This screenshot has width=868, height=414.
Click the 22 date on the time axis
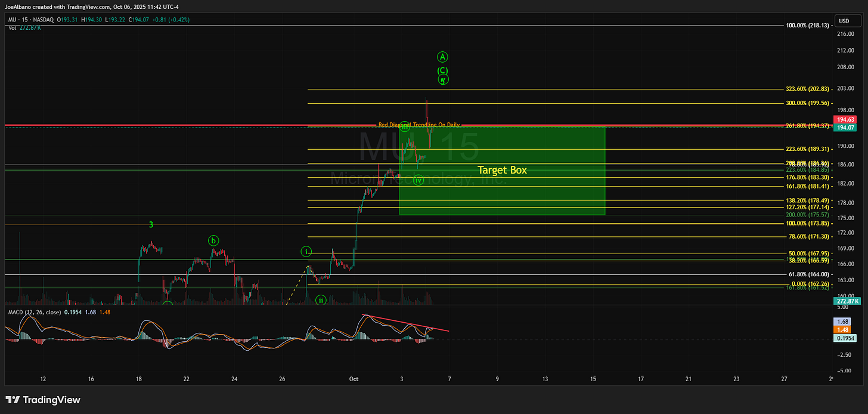point(187,379)
